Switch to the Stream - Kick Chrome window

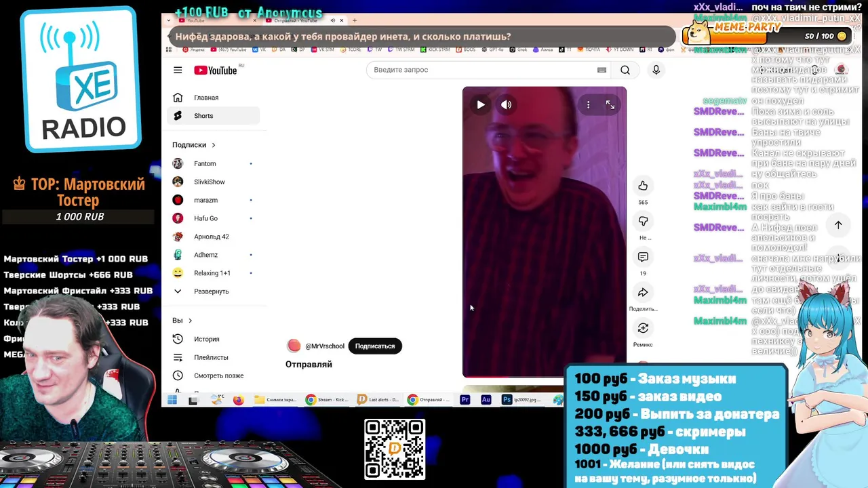tap(327, 400)
